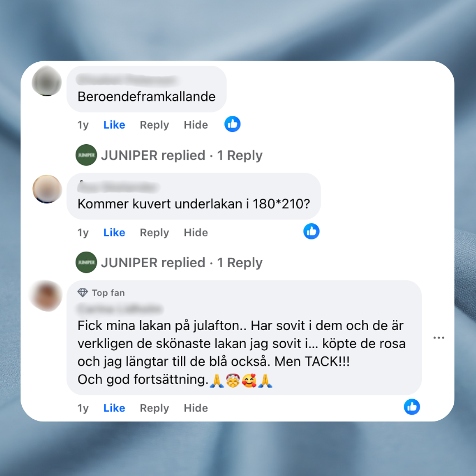Screen dimensions: 476x476
Task: Like the julafton lakan comment
Action: click(114, 408)
